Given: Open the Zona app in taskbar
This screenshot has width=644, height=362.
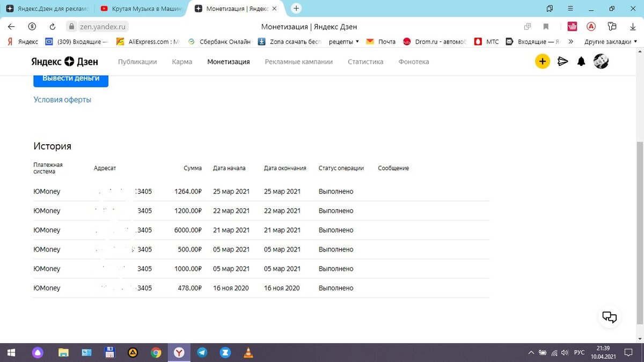Looking at the screenshot, I should [x=225, y=352].
